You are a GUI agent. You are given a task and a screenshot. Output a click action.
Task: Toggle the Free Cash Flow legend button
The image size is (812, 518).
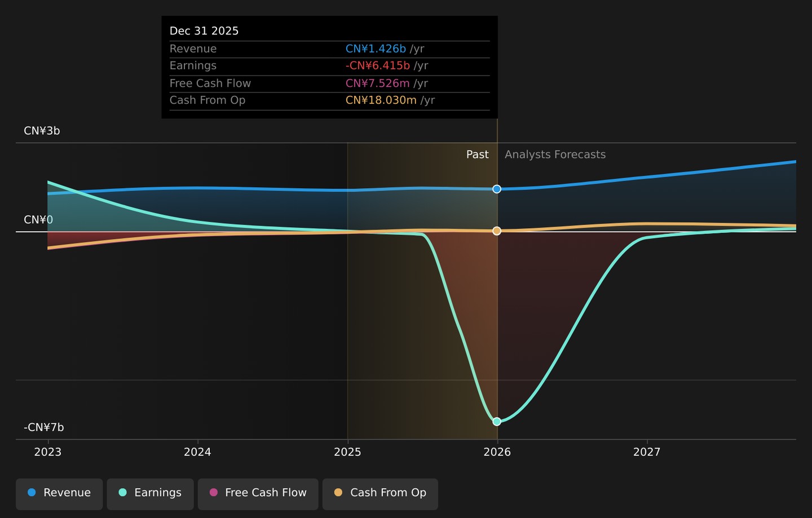[x=258, y=494]
